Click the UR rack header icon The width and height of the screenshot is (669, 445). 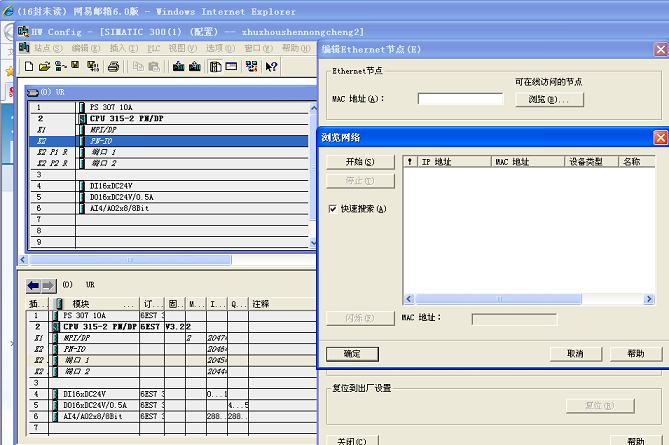[33, 92]
